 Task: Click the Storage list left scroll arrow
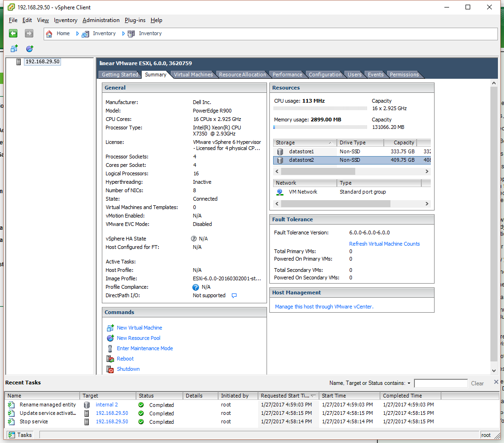click(277, 172)
